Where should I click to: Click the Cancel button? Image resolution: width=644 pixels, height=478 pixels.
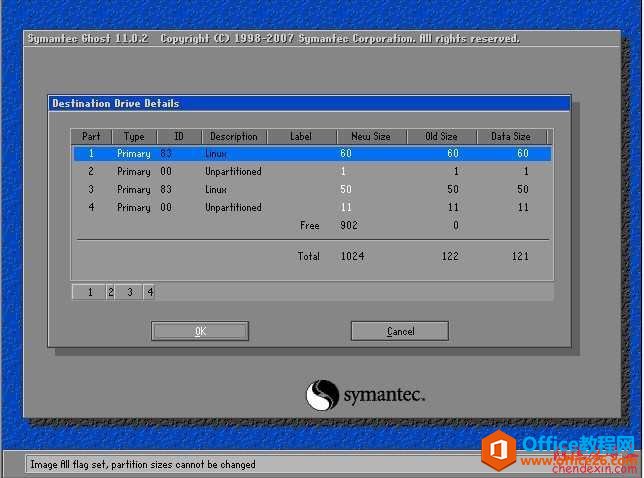point(400,331)
